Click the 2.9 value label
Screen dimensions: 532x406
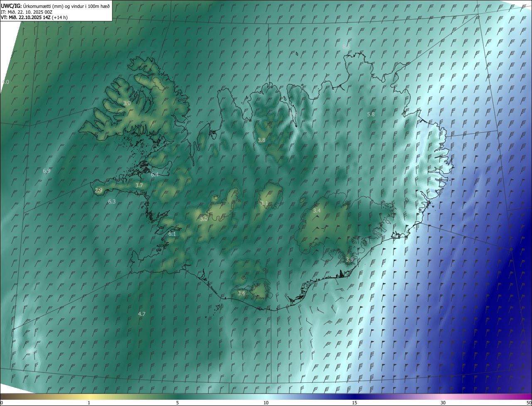click(x=99, y=190)
